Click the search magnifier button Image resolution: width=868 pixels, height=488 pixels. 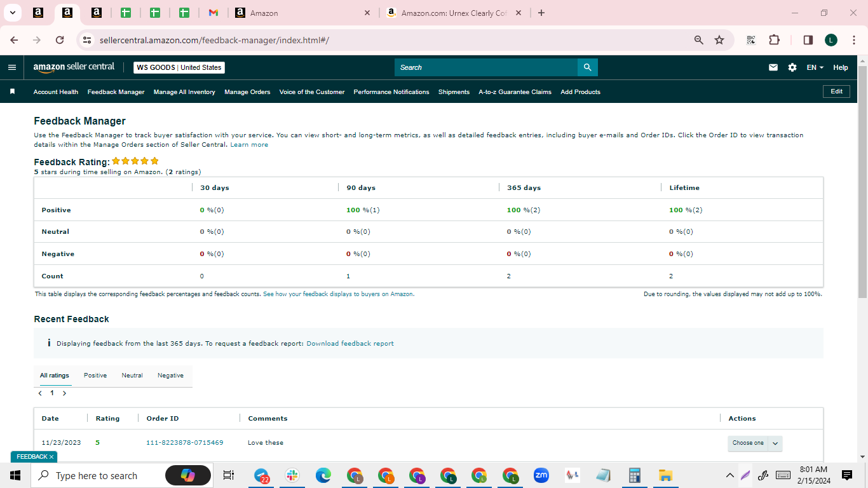click(x=587, y=67)
